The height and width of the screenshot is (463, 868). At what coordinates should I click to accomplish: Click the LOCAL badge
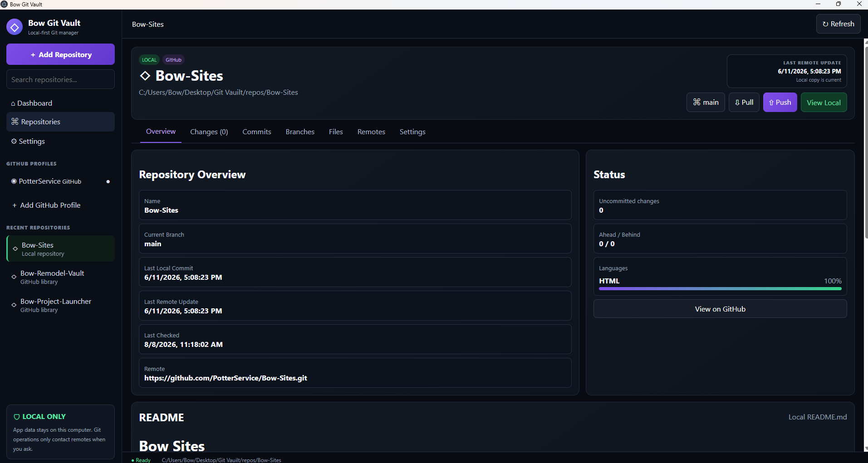click(149, 60)
